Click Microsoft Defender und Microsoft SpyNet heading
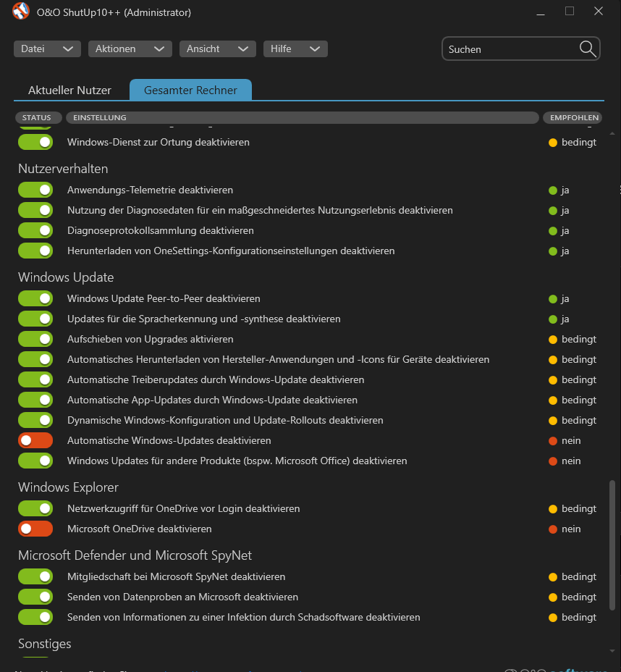 pos(135,555)
